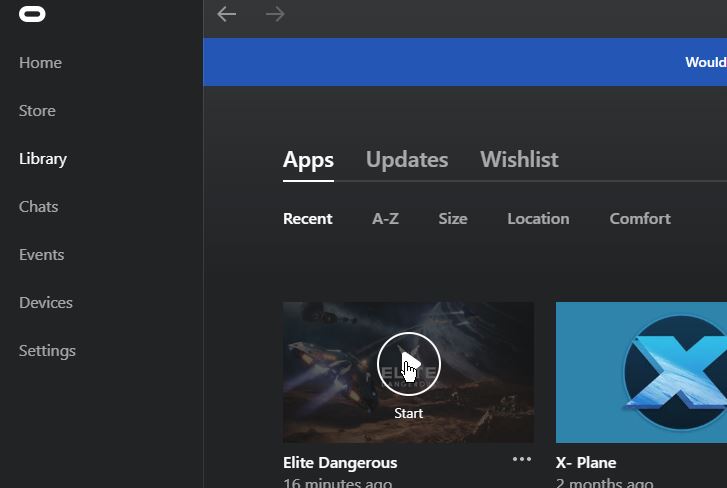Click the Elite Dangerous title text
This screenshot has width=727, height=488.
(x=340, y=463)
